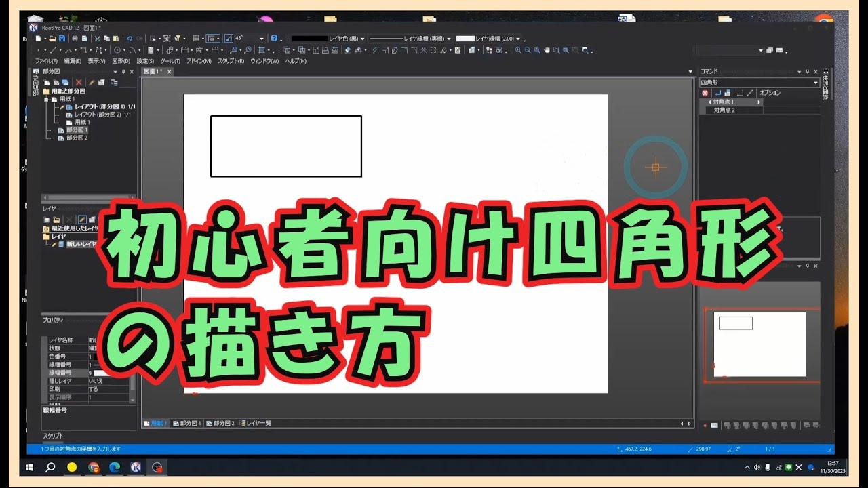Image resolution: width=868 pixels, height=488 pixels.
Task: Open the document tab list arrow
Action: pyautogui.click(x=690, y=71)
